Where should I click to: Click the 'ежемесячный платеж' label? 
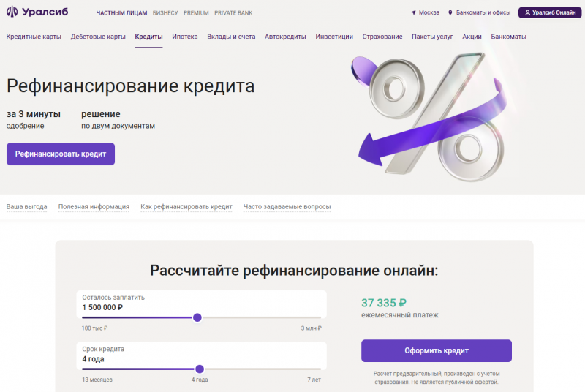pos(399,315)
